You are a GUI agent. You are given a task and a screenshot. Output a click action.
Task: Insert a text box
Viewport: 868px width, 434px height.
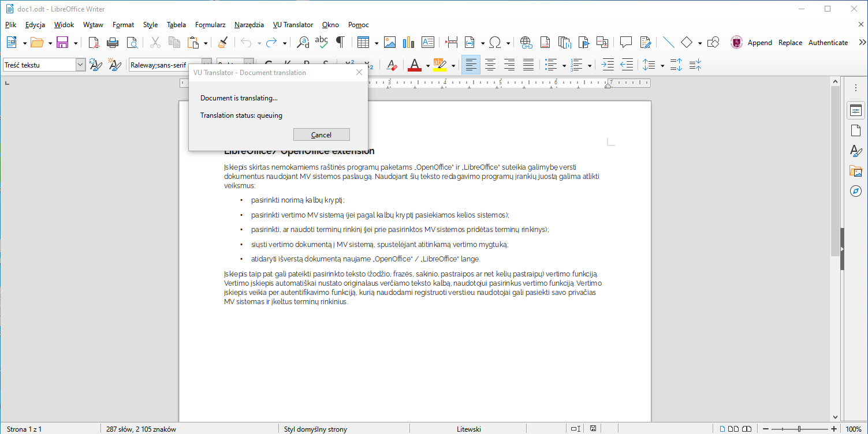[x=428, y=42]
